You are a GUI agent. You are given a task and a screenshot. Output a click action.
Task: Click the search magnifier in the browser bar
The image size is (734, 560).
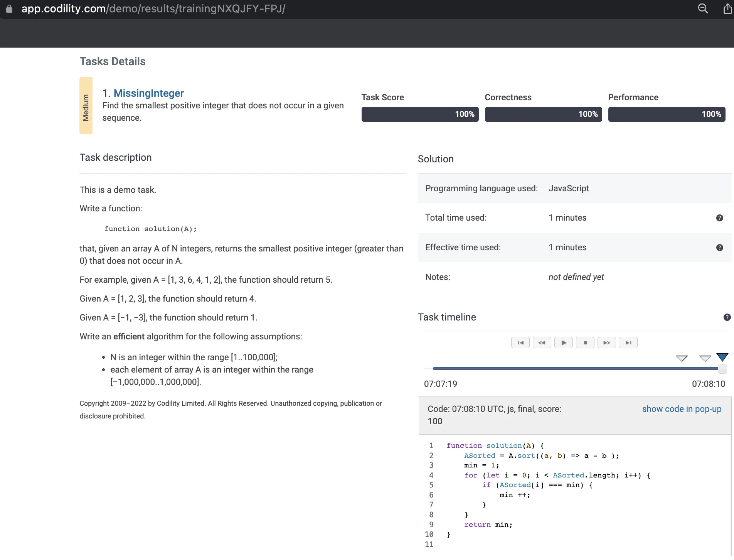703,8
